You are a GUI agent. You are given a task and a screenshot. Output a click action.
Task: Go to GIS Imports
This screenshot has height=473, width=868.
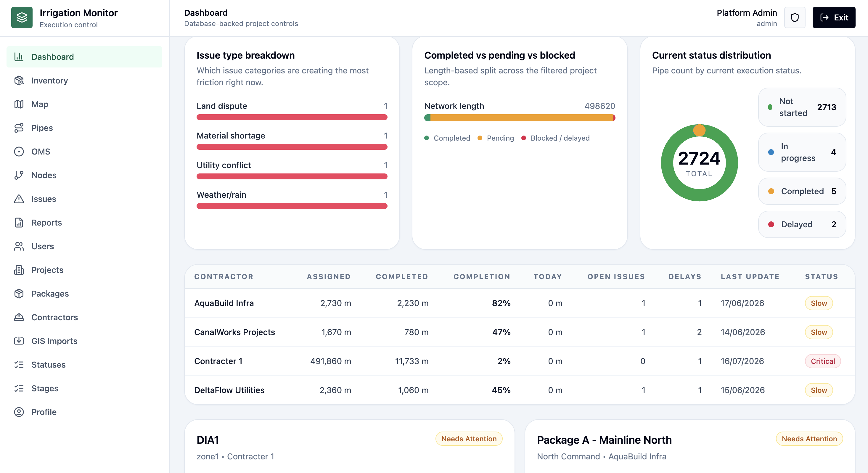tap(84, 341)
